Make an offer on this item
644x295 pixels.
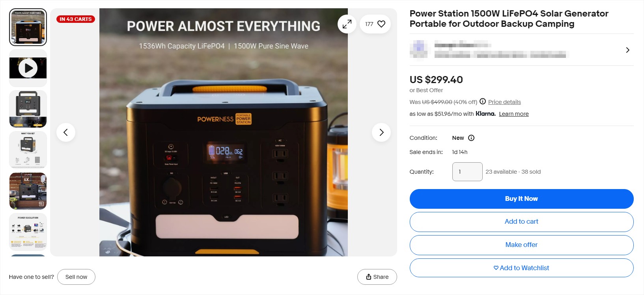521,245
